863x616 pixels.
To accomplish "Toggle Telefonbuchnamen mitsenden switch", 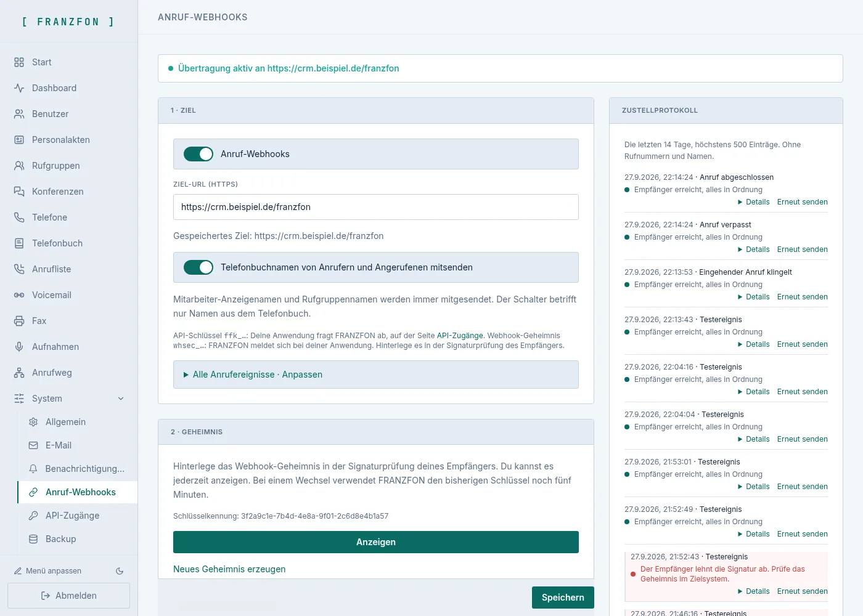I will click(198, 267).
